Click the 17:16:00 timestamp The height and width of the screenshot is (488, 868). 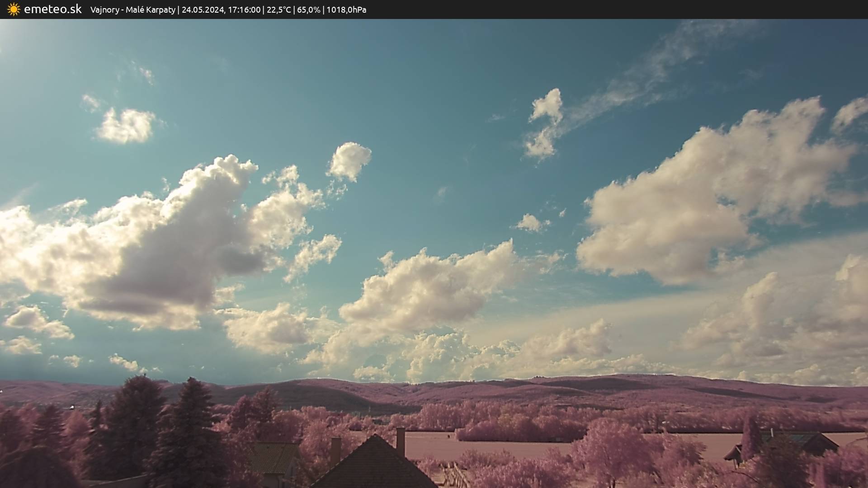tap(244, 9)
